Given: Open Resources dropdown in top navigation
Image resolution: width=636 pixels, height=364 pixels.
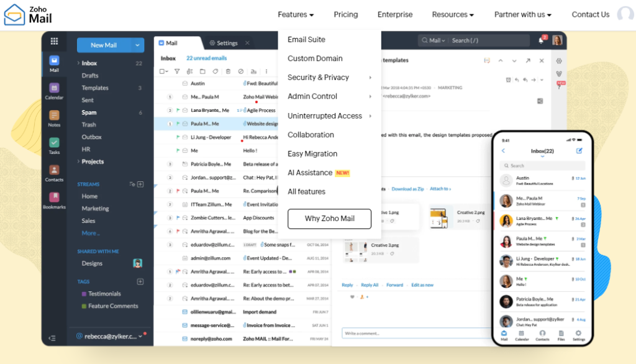Looking at the screenshot, I should pos(453,15).
